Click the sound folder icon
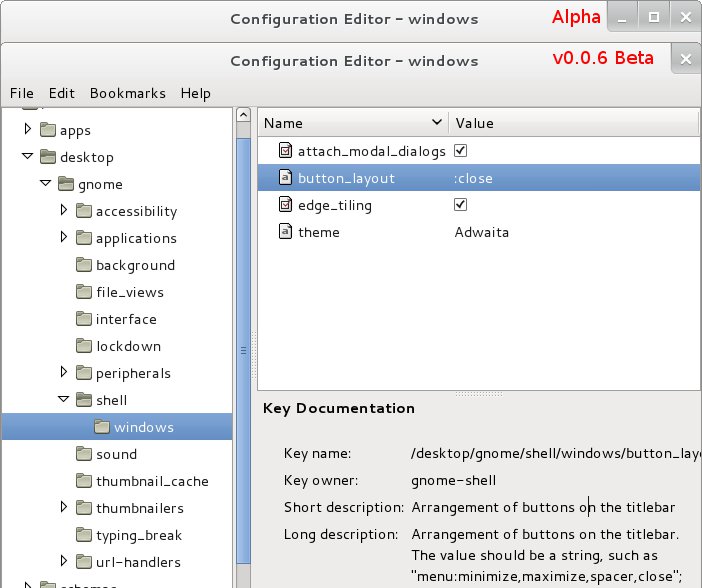Screen dimensions: 702x588 tap(84, 454)
